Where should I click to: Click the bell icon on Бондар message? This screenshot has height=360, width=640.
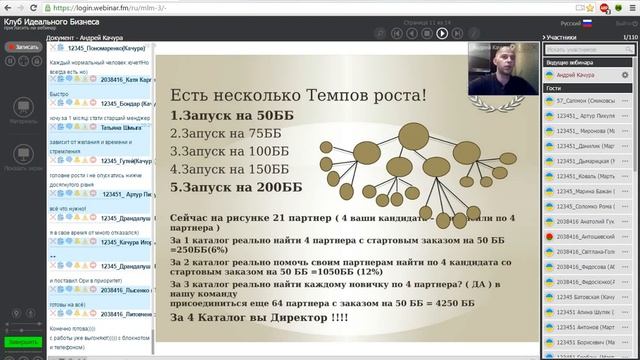coord(77,103)
